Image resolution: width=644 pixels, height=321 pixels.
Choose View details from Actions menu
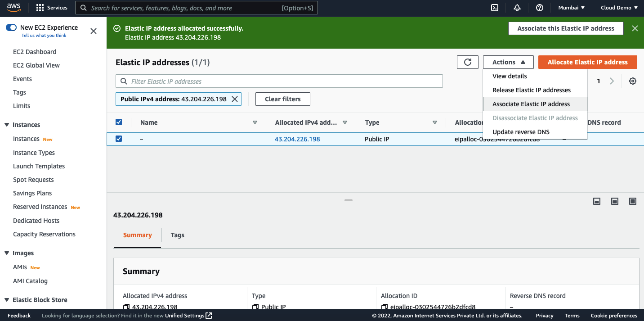click(535, 76)
